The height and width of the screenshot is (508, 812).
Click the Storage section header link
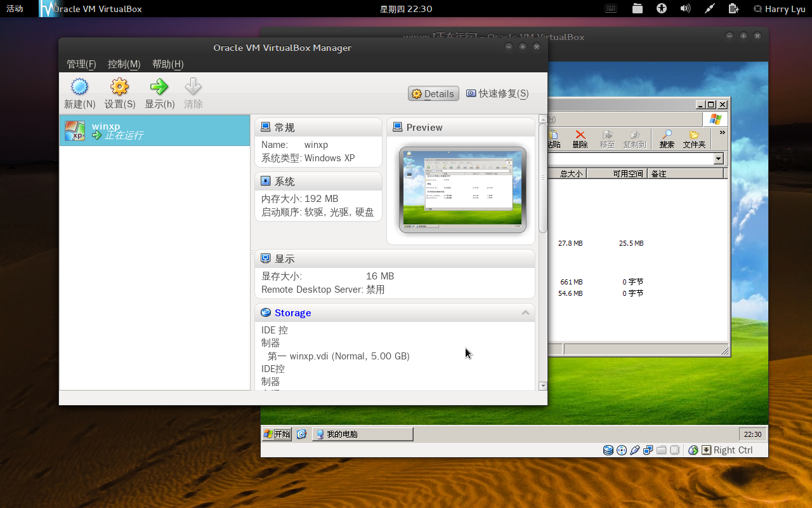pyautogui.click(x=292, y=312)
